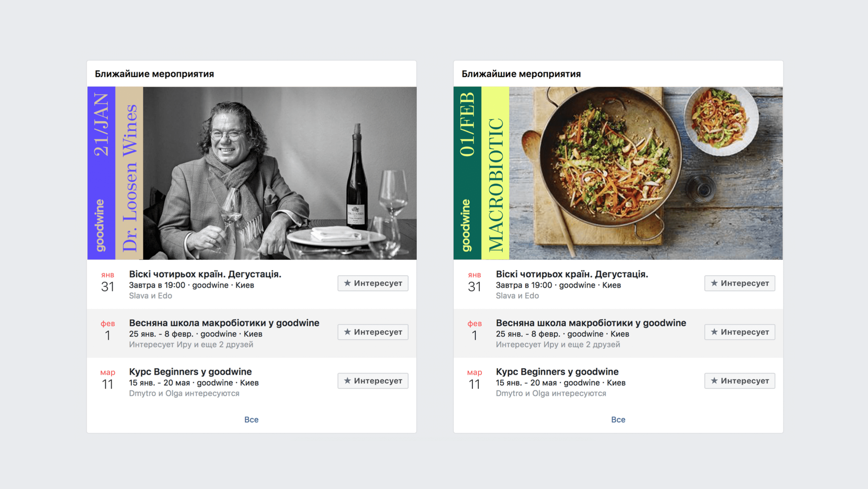Click the Все link in the left card

point(251,419)
